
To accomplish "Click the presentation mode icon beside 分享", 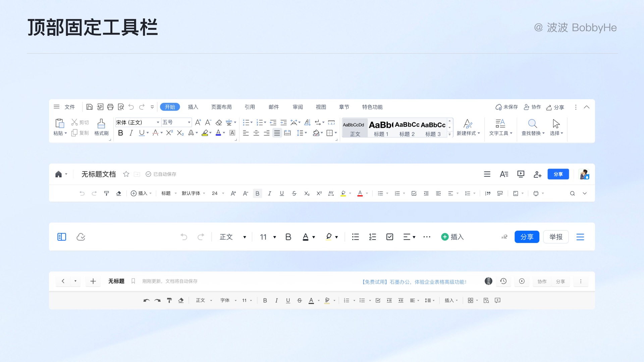I will click(521, 174).
